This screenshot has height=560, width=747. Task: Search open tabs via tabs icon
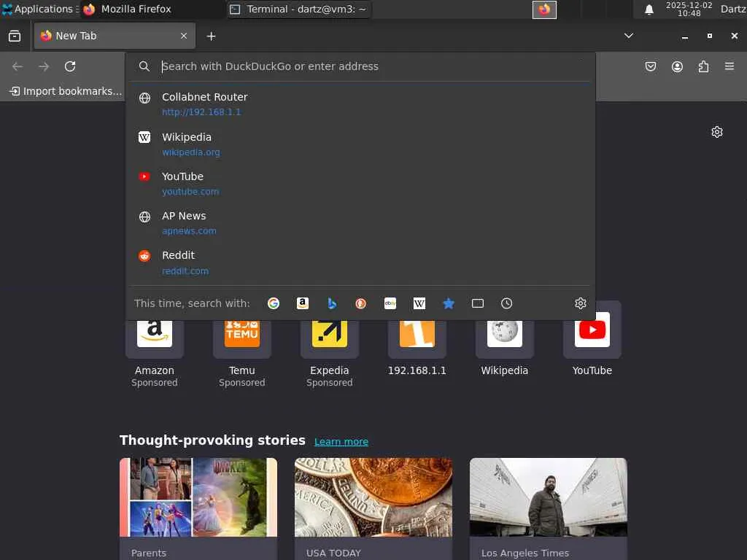point(477,303)
